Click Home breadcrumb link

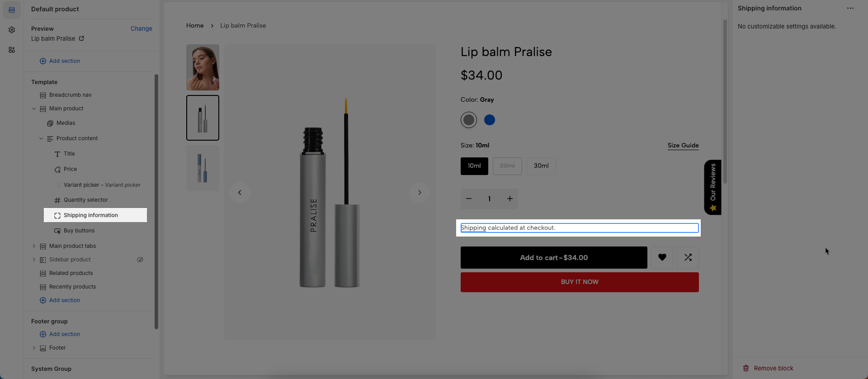click(x=195, y=25)
